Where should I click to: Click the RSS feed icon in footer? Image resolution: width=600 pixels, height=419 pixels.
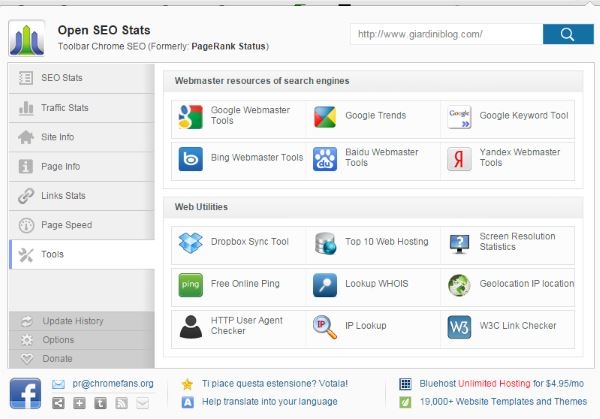[121, 403]
